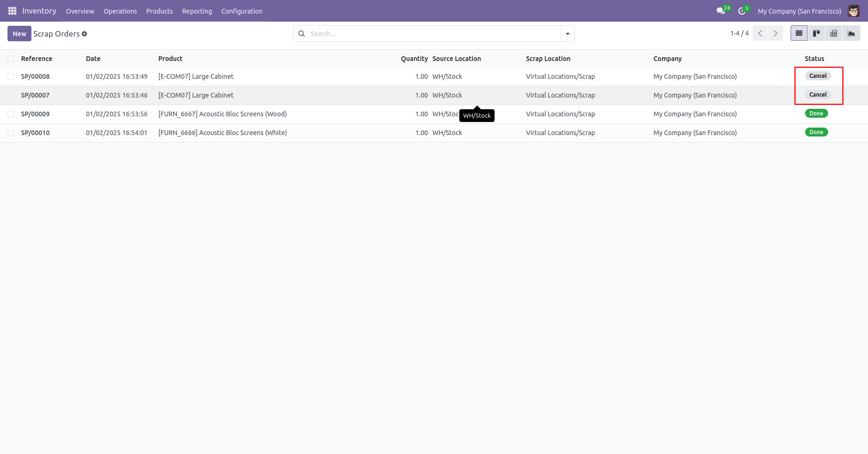Expand the search options dropdown arrow
The height and width of the screenshot is (454, 868).
[568, 34]
